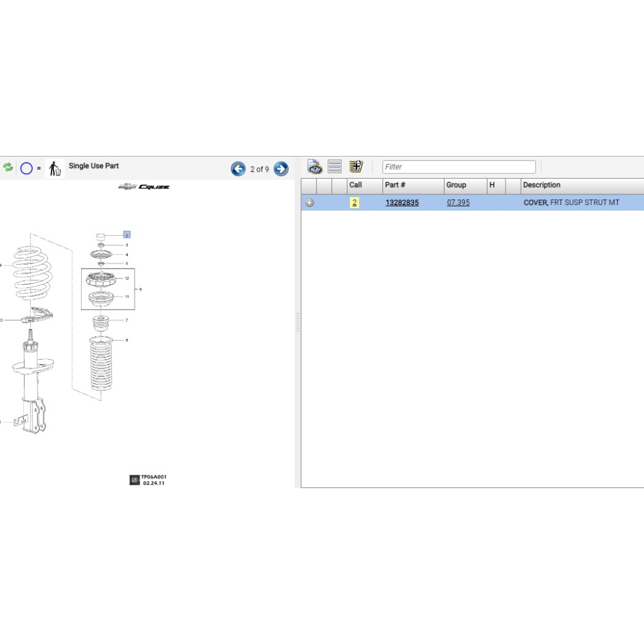Click inside the Filter text field
The height and width of the screenshot is (644, 644).
pyautogui.click(x=459, y=167)
